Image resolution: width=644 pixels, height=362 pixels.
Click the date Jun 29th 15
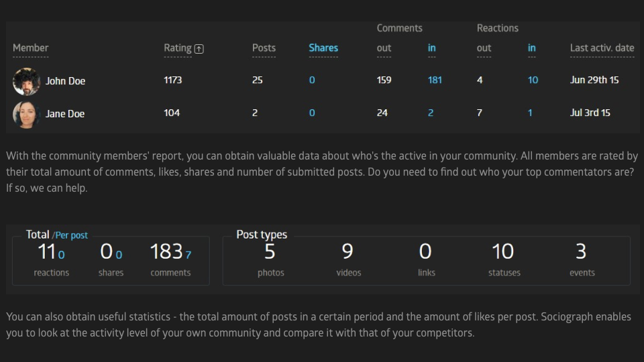(x=594, y=80)
